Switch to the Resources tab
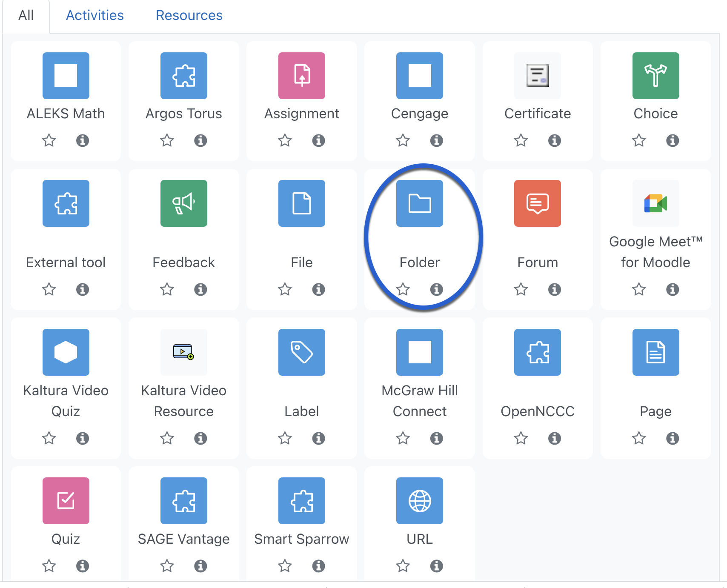 [x=189, y=15]
